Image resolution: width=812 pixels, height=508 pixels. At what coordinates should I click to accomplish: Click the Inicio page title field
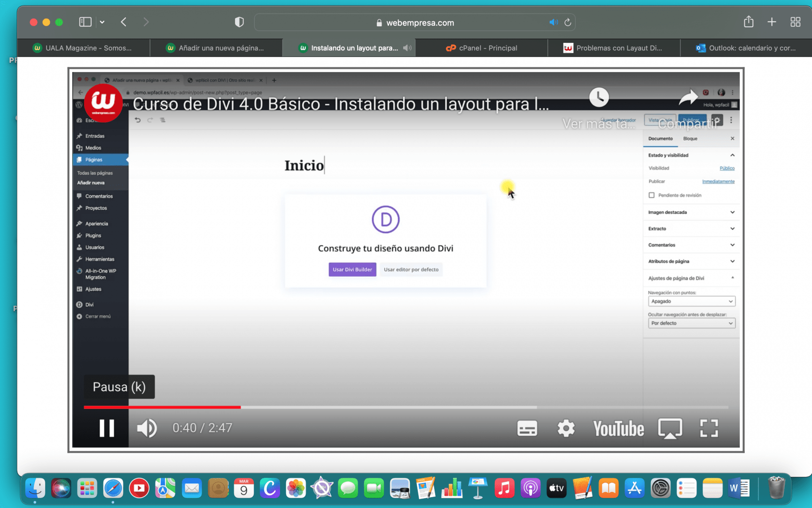click(x=304, y=166)
